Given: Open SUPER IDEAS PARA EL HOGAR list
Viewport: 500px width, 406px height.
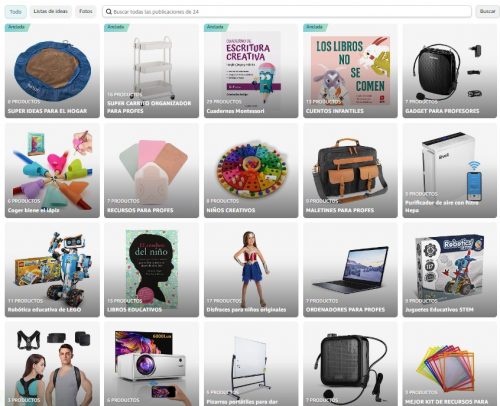Looking at the screenshot, I should (x=52, y=71).
